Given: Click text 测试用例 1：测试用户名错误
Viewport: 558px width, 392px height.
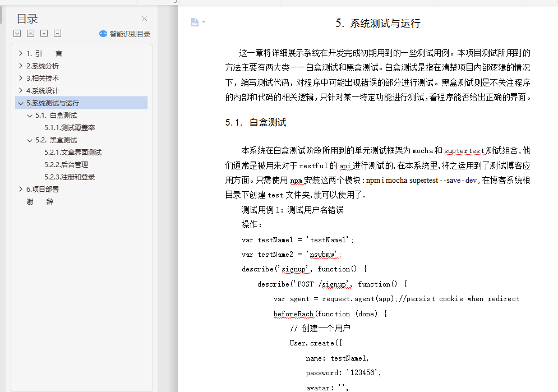Looking at the screenshot, I should [292, 210].
